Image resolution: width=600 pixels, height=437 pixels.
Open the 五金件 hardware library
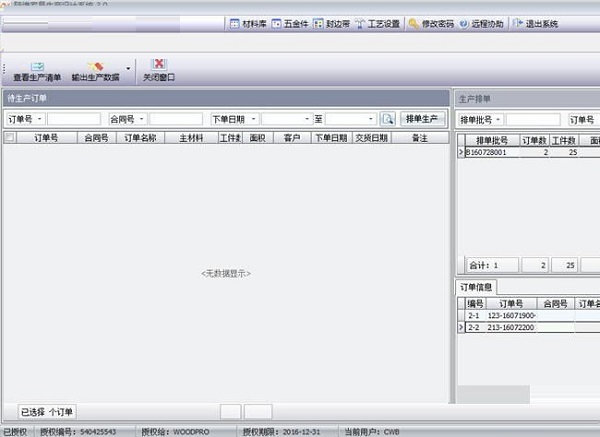[290, 24]
